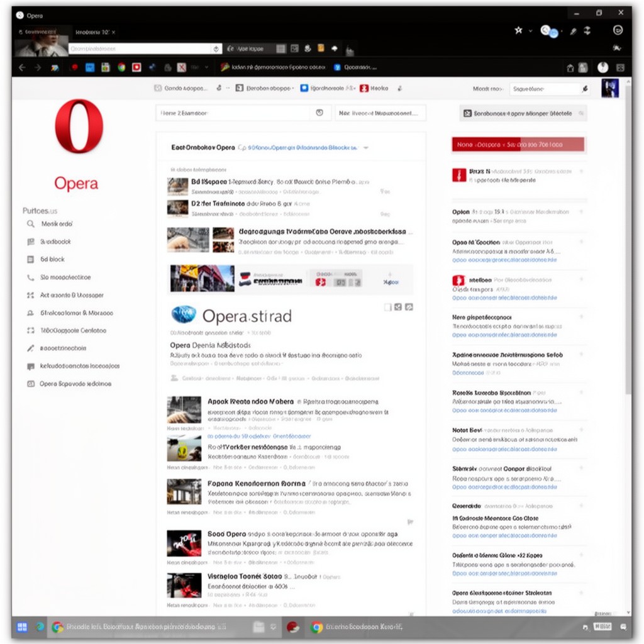Screen dimensions: 644x644
Task: Click the clock icon inside the 'Hene 2 Earrdoor' field
Action: [319, 113]
